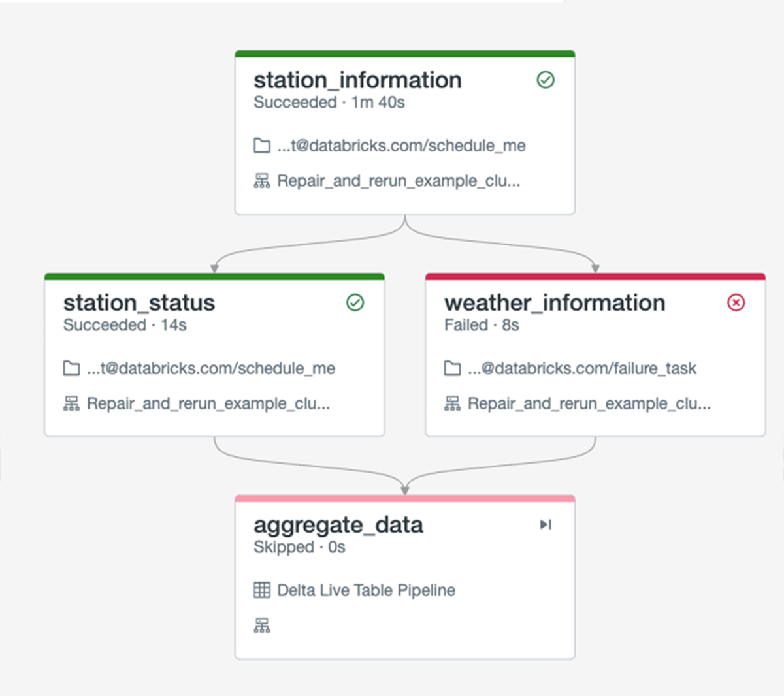Click the cluster icon in weather_information
Screen dimensions: 784x696
(x=452, y=403)
